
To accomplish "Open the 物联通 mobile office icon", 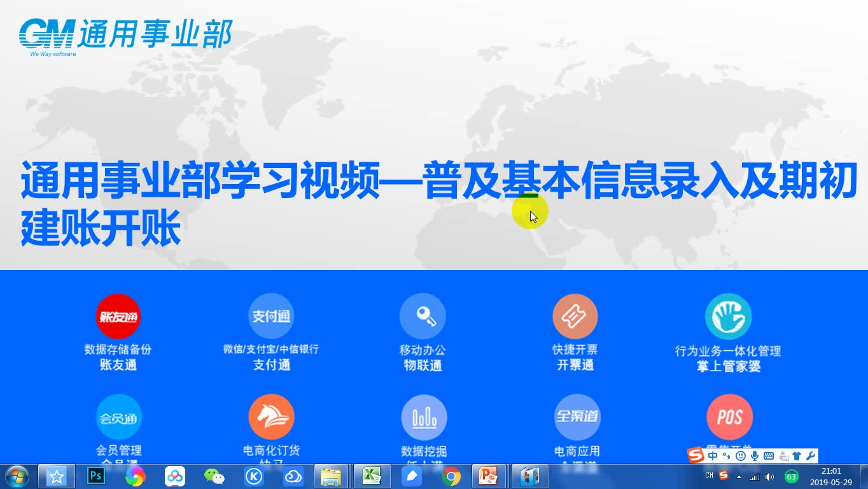I will coord(423,316).
